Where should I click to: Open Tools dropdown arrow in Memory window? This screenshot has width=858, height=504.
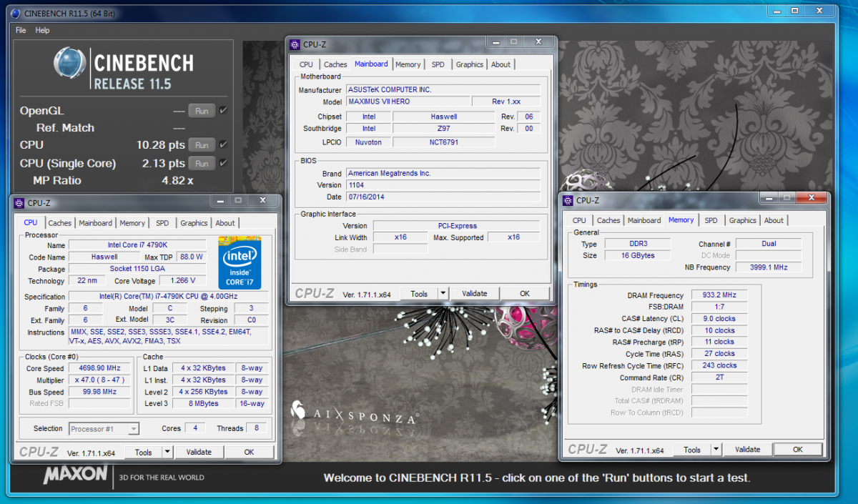tap(716, 450)
